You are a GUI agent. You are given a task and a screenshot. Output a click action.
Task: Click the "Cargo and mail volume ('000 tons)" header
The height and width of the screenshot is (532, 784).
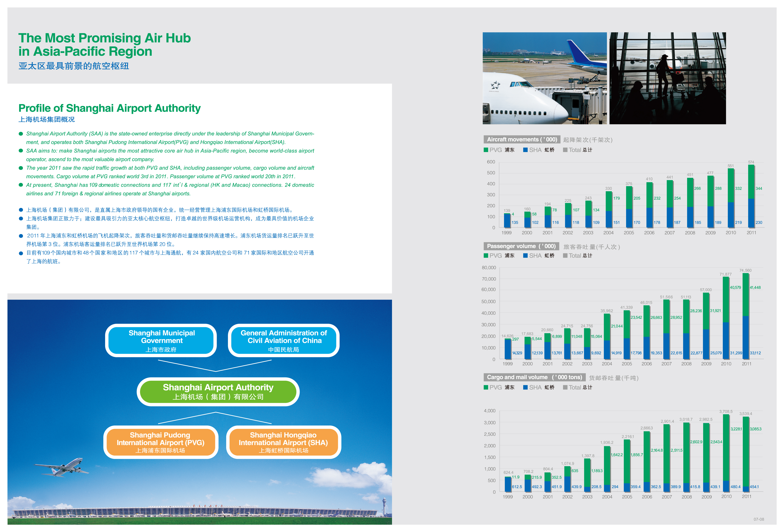coord(534,377)
